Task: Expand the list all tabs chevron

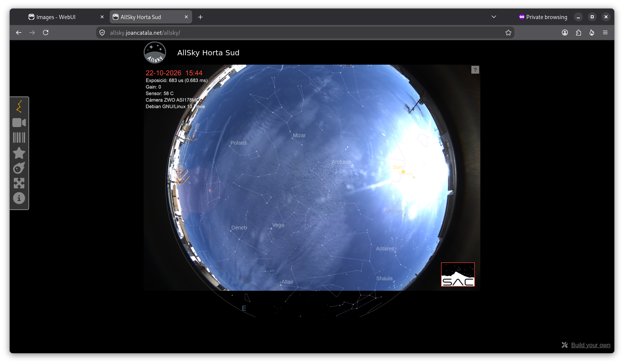Action: click(494, 17)
